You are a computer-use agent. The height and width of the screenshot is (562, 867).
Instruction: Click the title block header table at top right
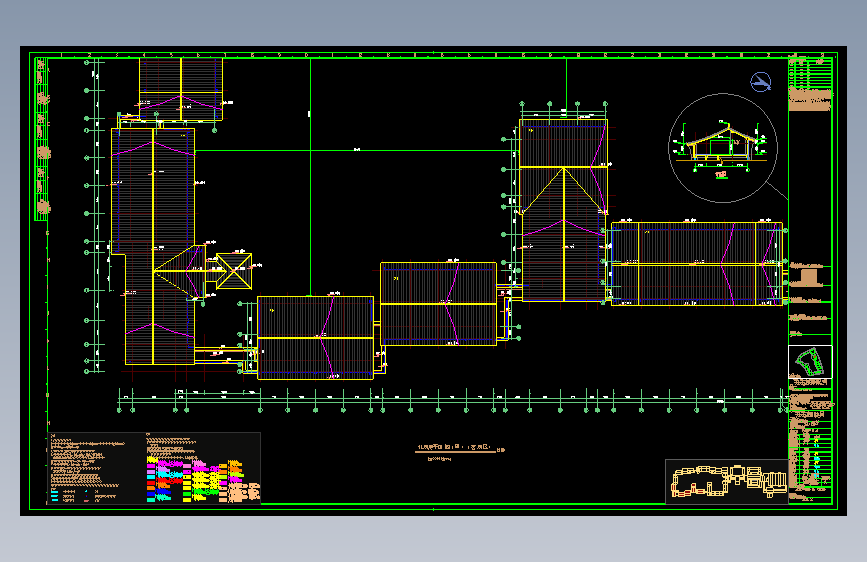[x=810, y=71]
